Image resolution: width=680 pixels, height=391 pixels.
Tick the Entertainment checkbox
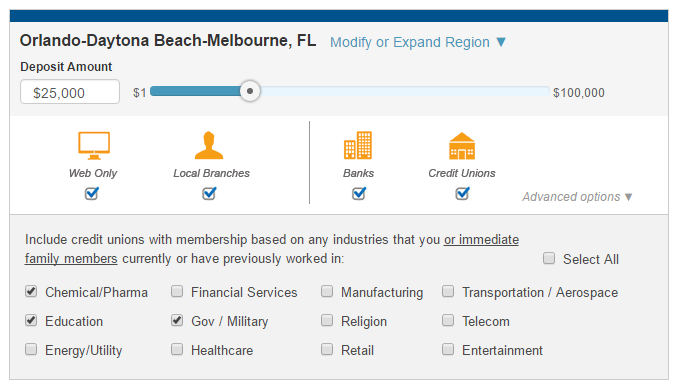click(448, 349)
